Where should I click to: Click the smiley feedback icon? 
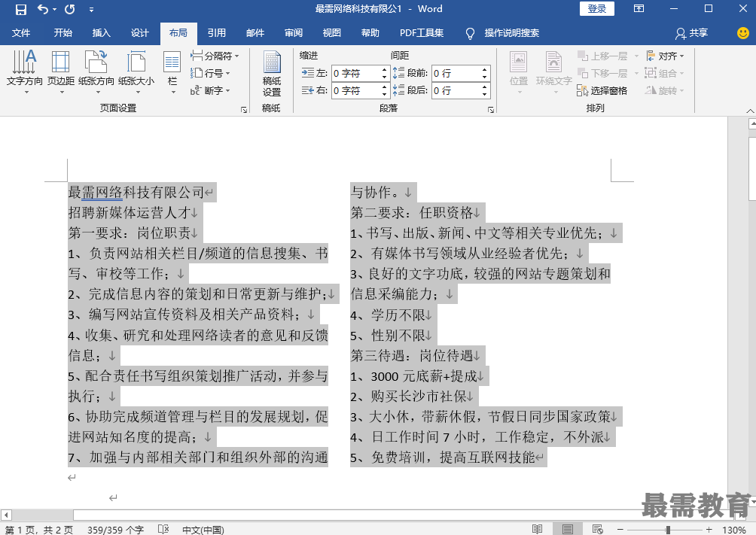(x=743, y=33)
